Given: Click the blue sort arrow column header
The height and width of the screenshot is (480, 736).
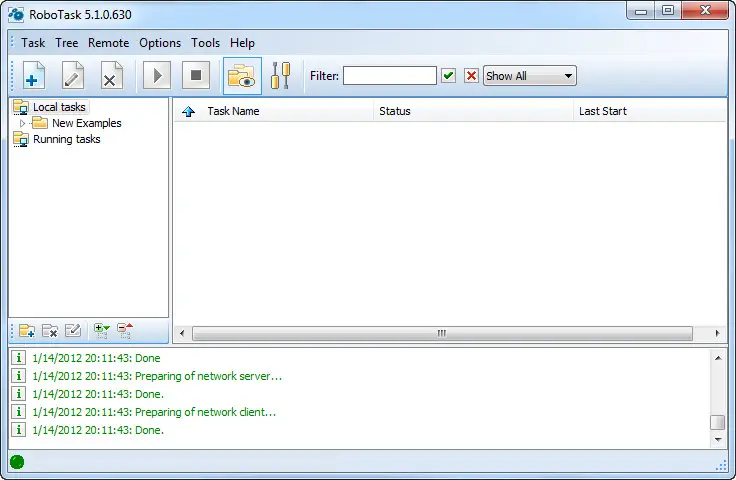Looking at the screenshot, I should click(188, 111).
